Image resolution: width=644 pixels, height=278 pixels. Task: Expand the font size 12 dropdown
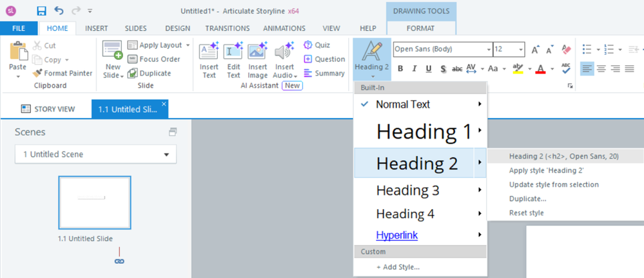pos(520,50)
